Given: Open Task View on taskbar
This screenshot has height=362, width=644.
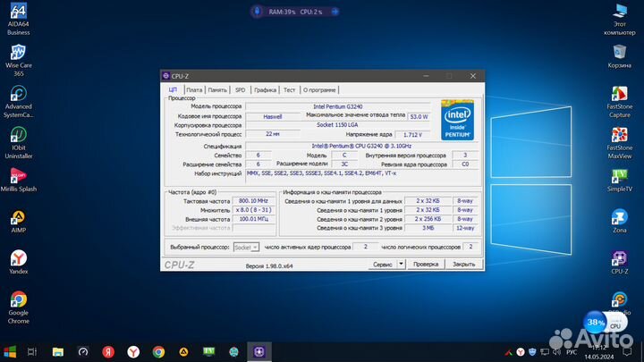Looking at the screenshot, I should [32, 352].
